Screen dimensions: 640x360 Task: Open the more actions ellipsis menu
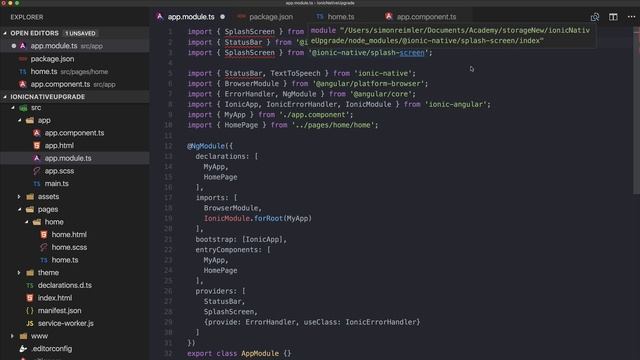pyautogui.click(x=631, y=17)
